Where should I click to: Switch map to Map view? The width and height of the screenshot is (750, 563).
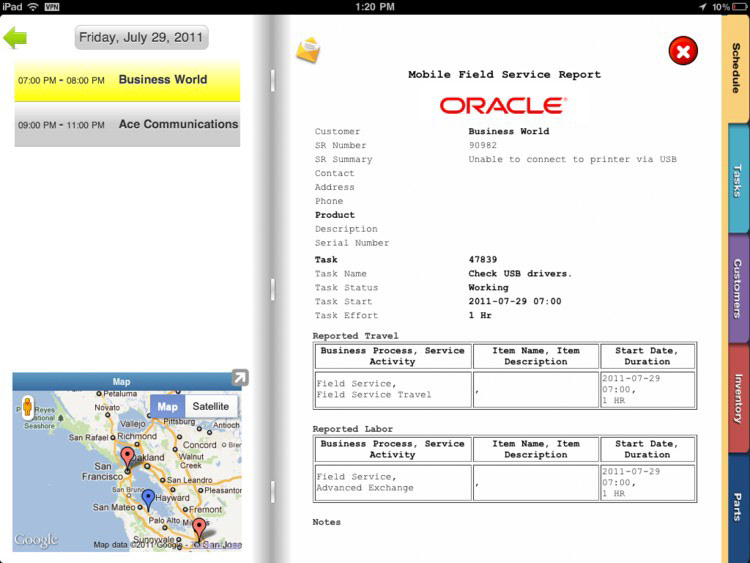click(167, 406)
